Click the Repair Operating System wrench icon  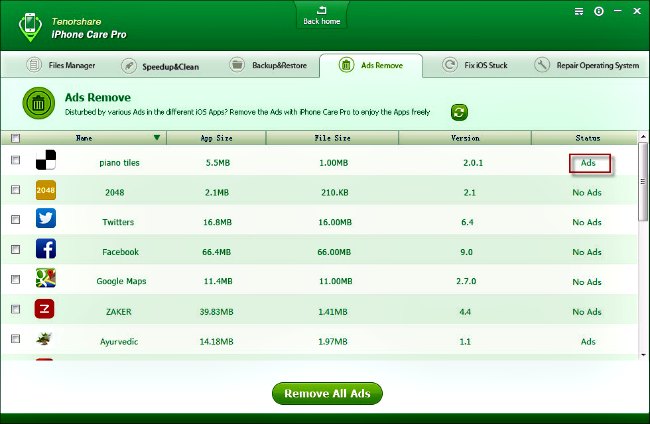pos(542,65)
